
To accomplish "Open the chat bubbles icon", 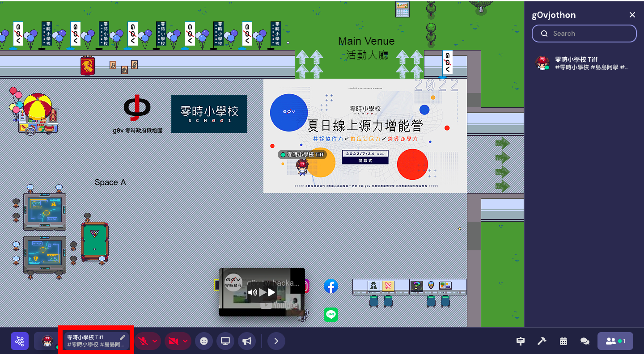I will tap(585, 341).
